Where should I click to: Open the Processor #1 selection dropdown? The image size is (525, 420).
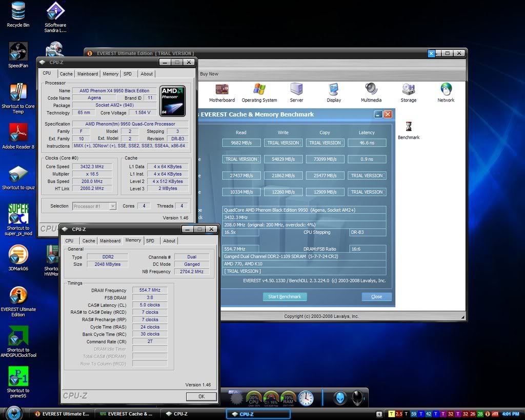tap(94, 206)
